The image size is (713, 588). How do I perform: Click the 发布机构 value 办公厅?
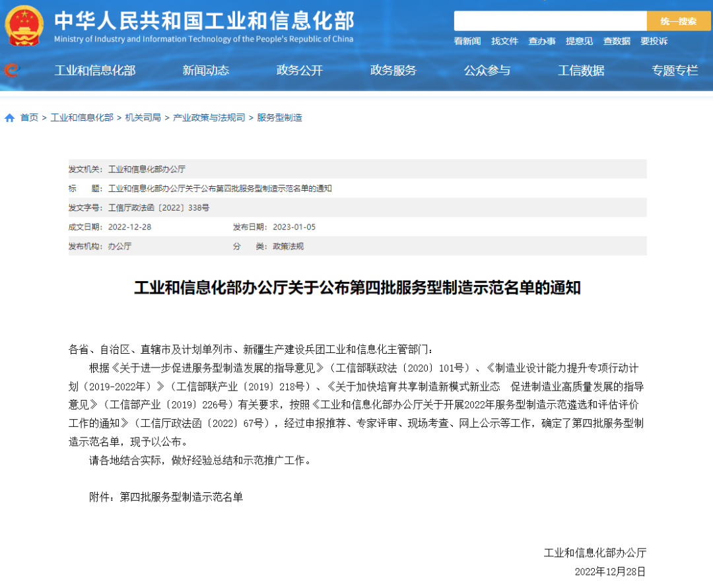119,246
